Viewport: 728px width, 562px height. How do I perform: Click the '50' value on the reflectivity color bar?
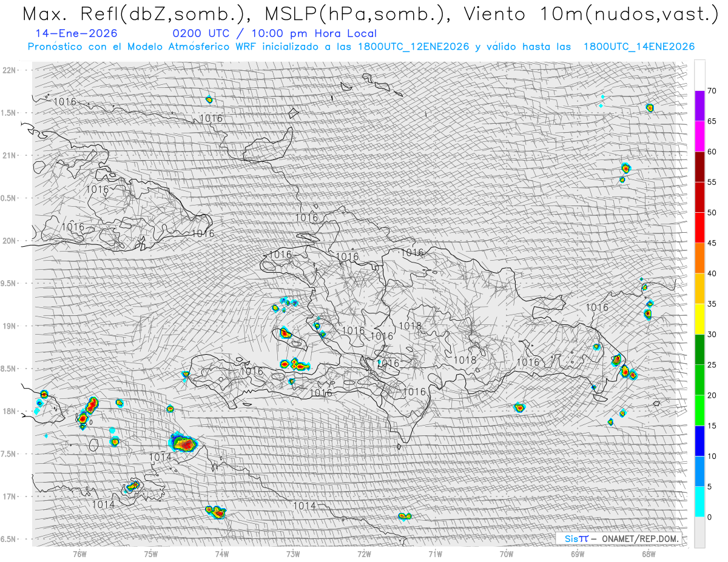click(712, 213)
